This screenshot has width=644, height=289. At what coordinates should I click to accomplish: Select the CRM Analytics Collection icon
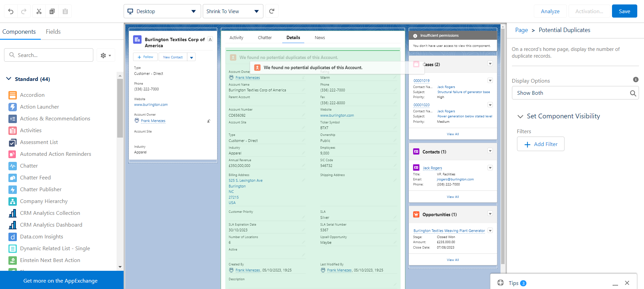click(12, 213)
